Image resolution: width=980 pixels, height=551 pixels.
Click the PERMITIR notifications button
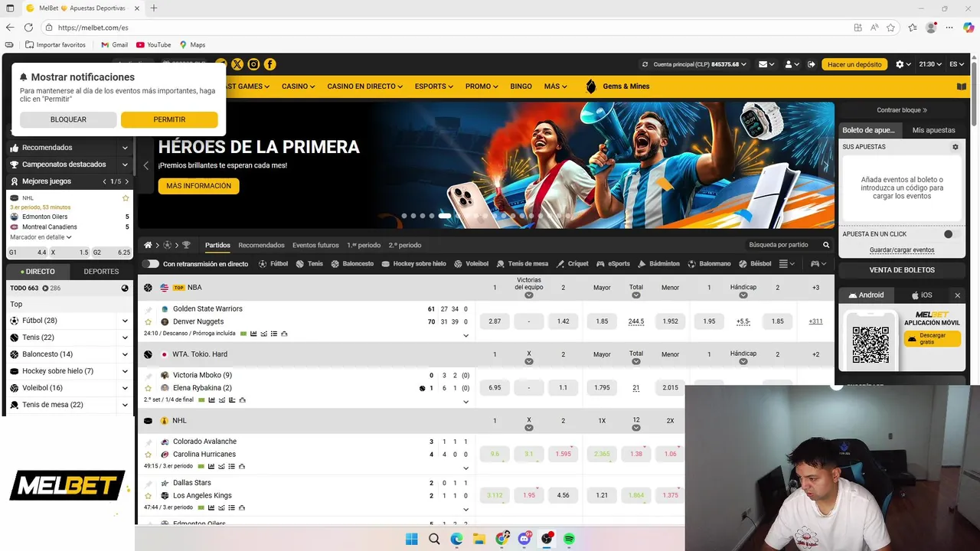169,119
